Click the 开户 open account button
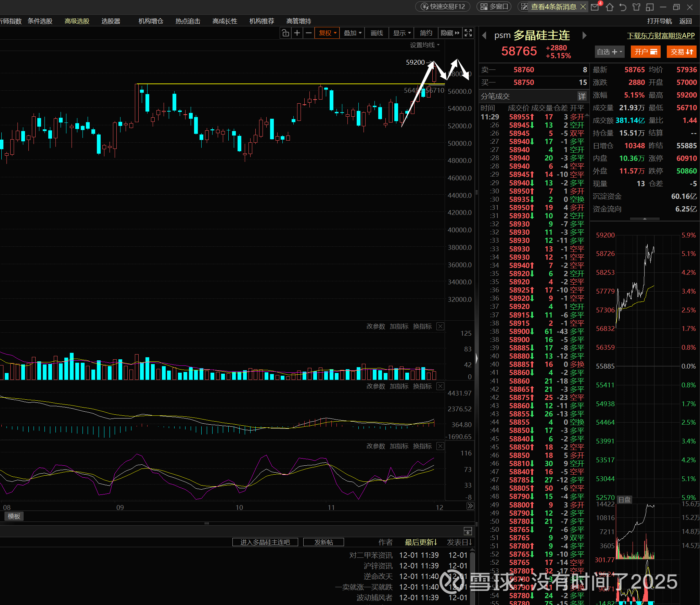The image size is (700, 605). click(x=646, y=52)
